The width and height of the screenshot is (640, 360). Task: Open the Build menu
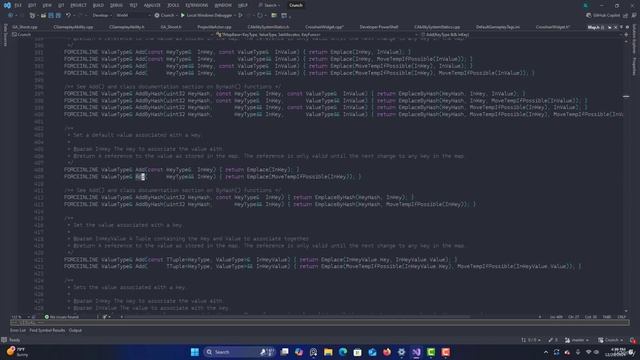click(98, 5)
